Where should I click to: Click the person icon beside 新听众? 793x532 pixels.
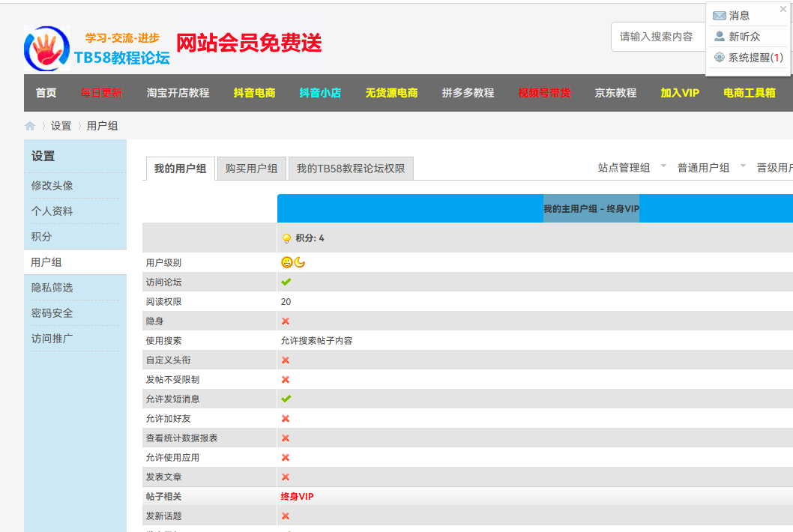pyautogui.click(x=719, y=37)
